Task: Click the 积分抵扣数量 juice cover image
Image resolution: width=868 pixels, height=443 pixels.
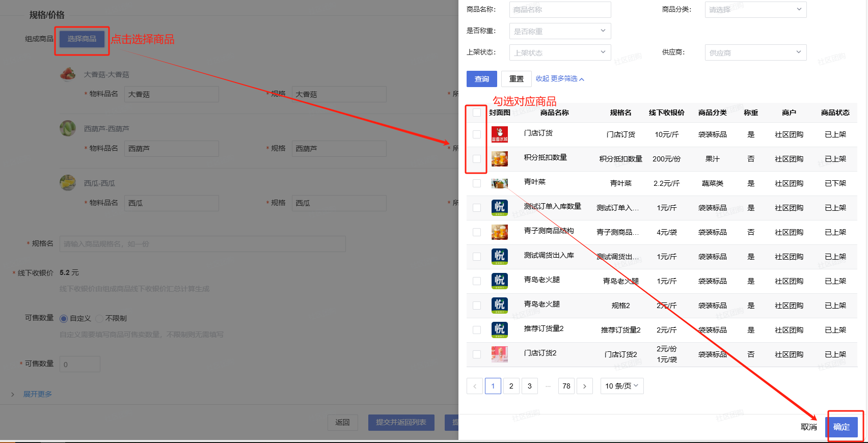Action: [x=499, y=159]
